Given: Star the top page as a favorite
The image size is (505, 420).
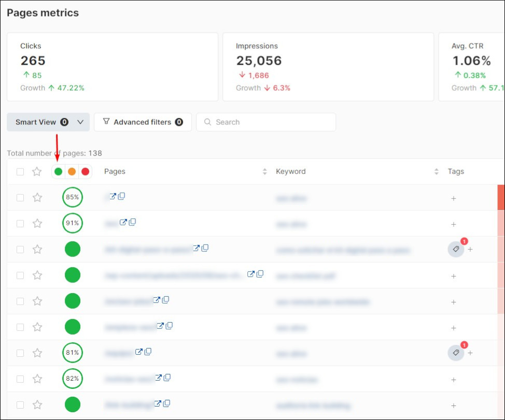Looking at the screenshot, I should 37,197.
